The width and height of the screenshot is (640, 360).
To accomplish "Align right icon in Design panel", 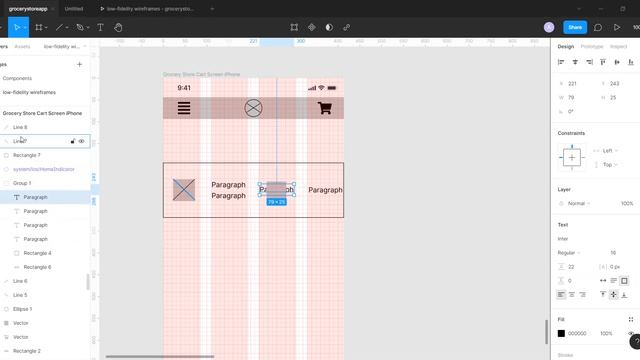I will 589,62.
